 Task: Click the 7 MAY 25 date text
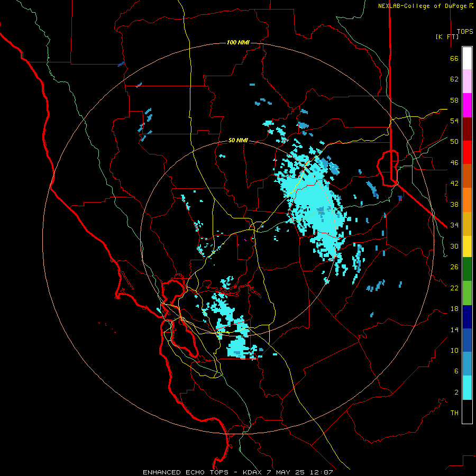pos(287,472)
